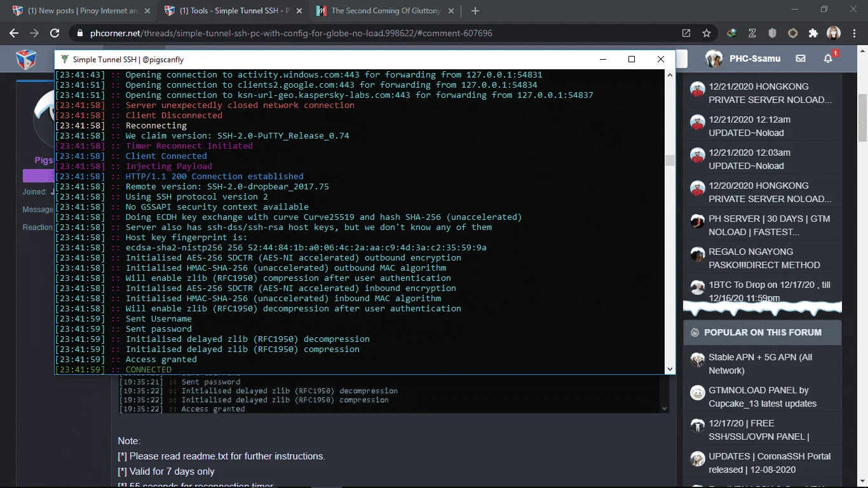
Task: Click the scroll-down arrow in Simple Tunnel SSH window
Action: [x=670, y=369]
